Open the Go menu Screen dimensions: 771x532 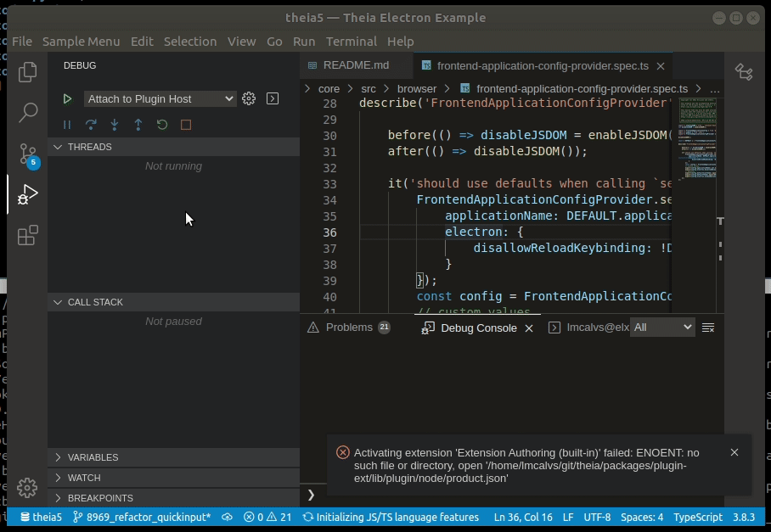[274, 42]
